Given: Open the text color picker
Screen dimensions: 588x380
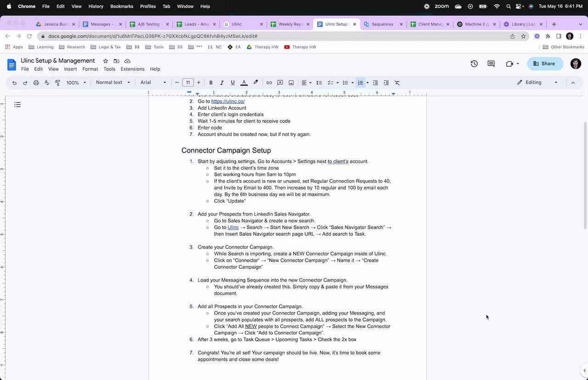Looking at the screenshot, I should tap(244, 83).
